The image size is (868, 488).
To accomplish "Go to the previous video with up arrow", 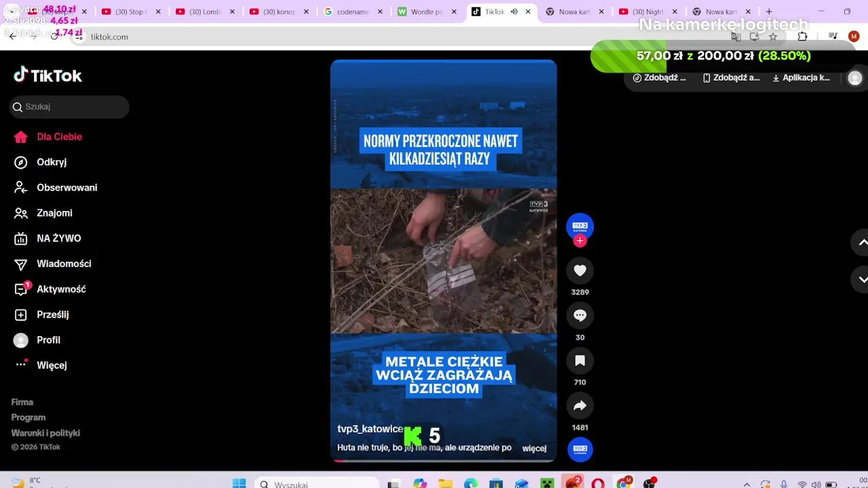I will (x=863, y=242).
